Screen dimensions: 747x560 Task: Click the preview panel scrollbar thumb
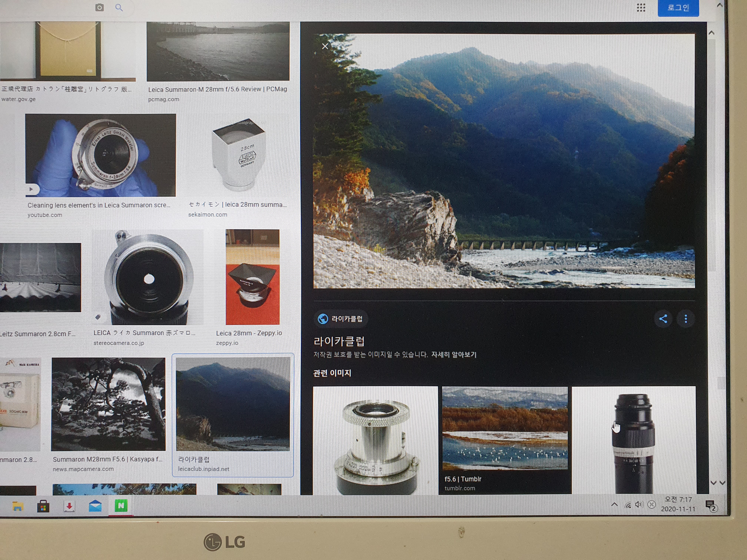point(712,155)
